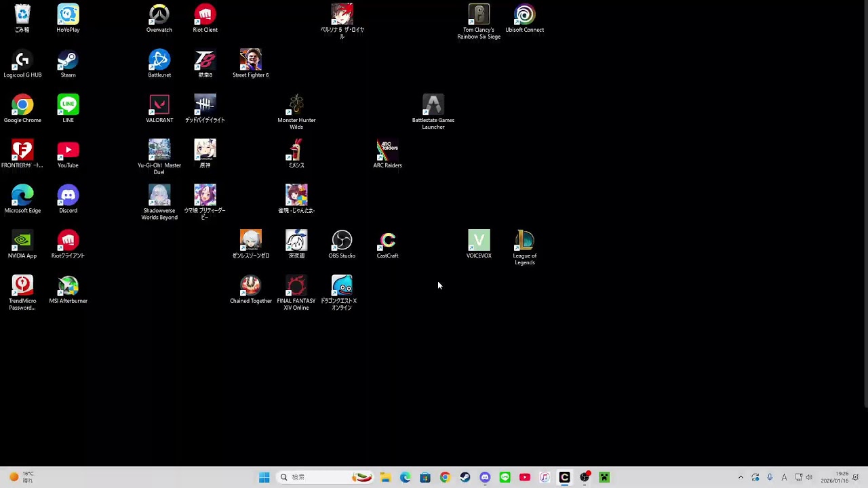This screenshot has height=488, width=868.
Task: Open the Ubisoft Connect desktop shortcut
Action: pyautogui.click(x=524, y=18)
